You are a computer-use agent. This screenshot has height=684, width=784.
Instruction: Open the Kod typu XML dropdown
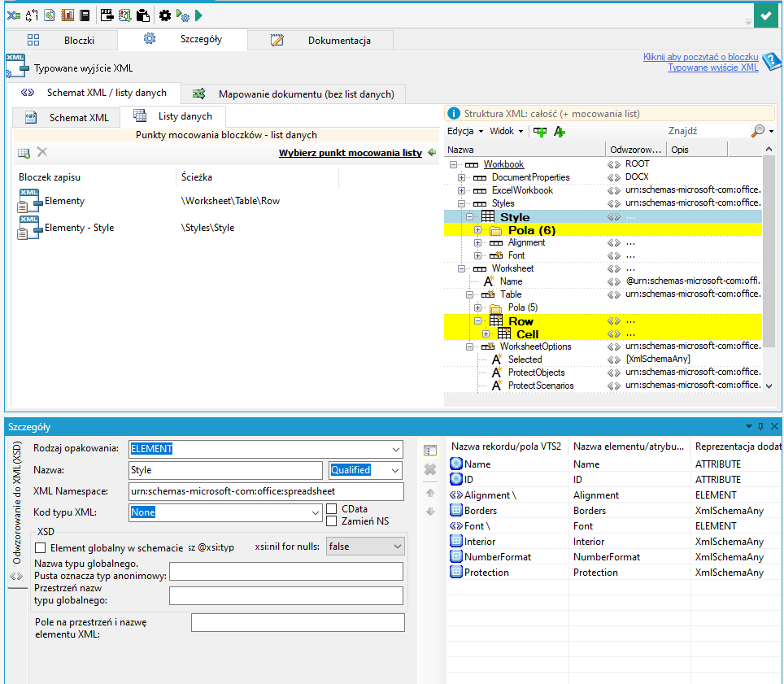pos(316,512)
